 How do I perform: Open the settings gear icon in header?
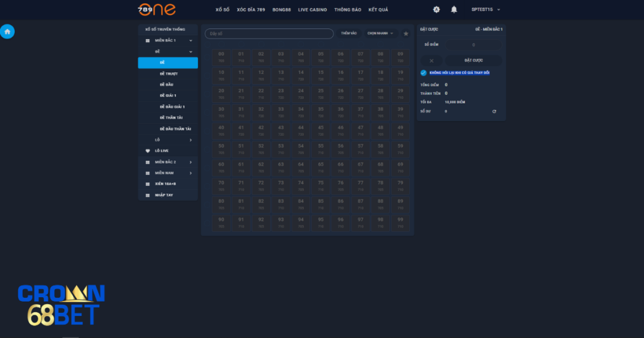point(436,9)
